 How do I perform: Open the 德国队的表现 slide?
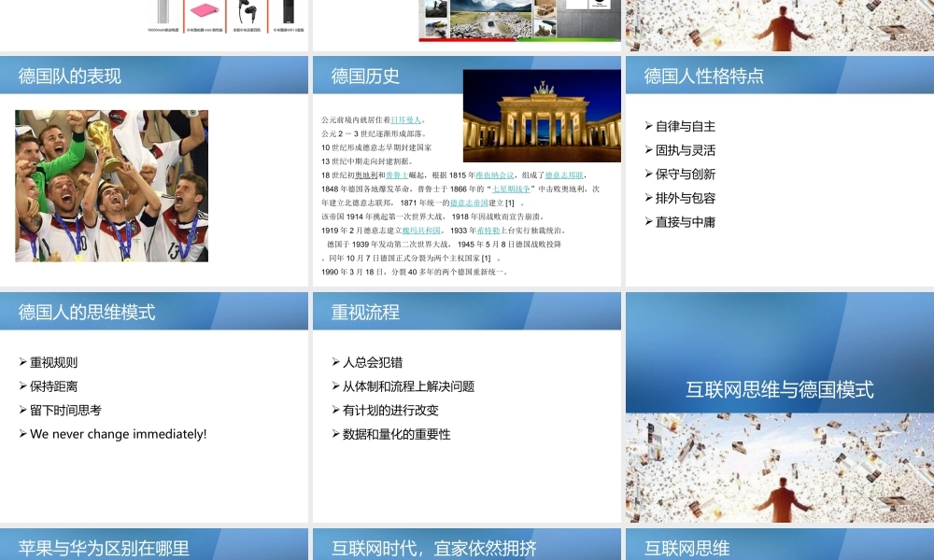[154, 172]
